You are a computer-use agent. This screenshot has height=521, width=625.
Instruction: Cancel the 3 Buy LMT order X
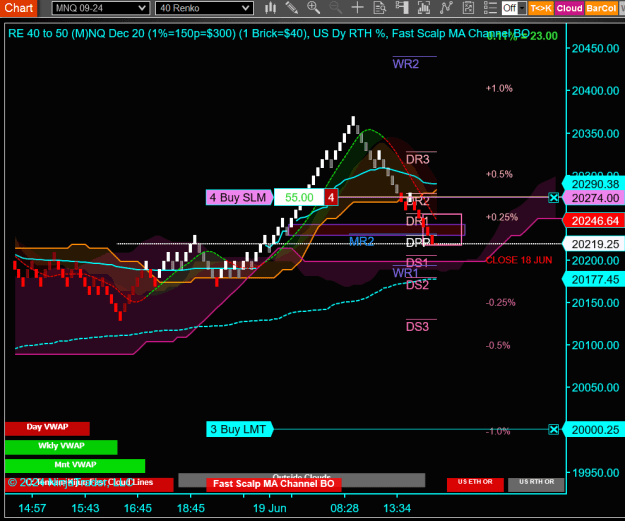click(554, 430)
